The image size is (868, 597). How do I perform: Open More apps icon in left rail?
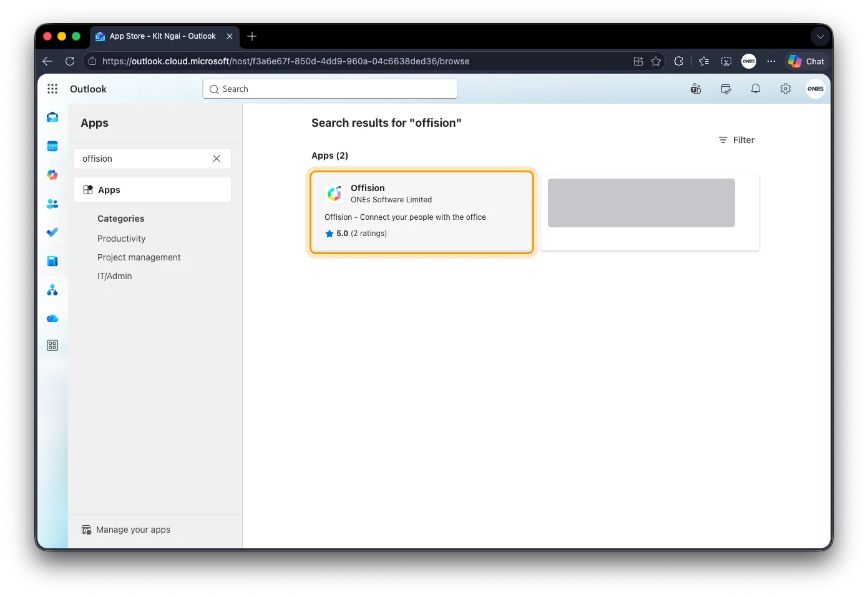click(52, 345)
